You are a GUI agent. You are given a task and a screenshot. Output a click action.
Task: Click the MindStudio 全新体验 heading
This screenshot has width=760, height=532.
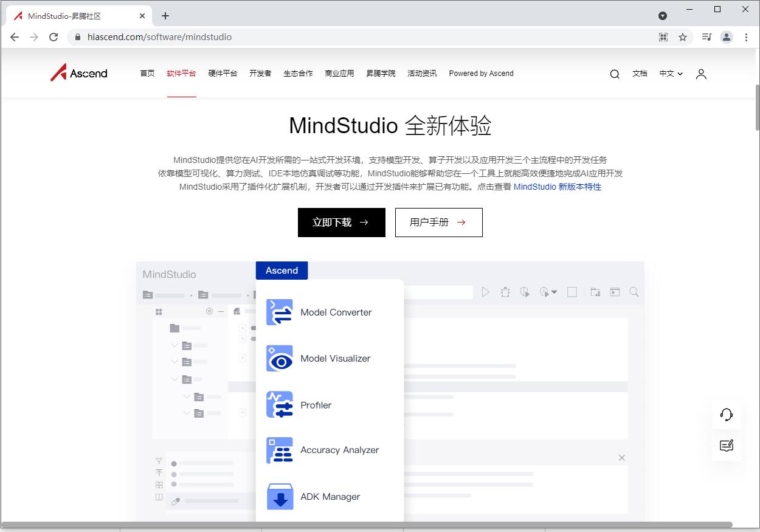point(390,126)
